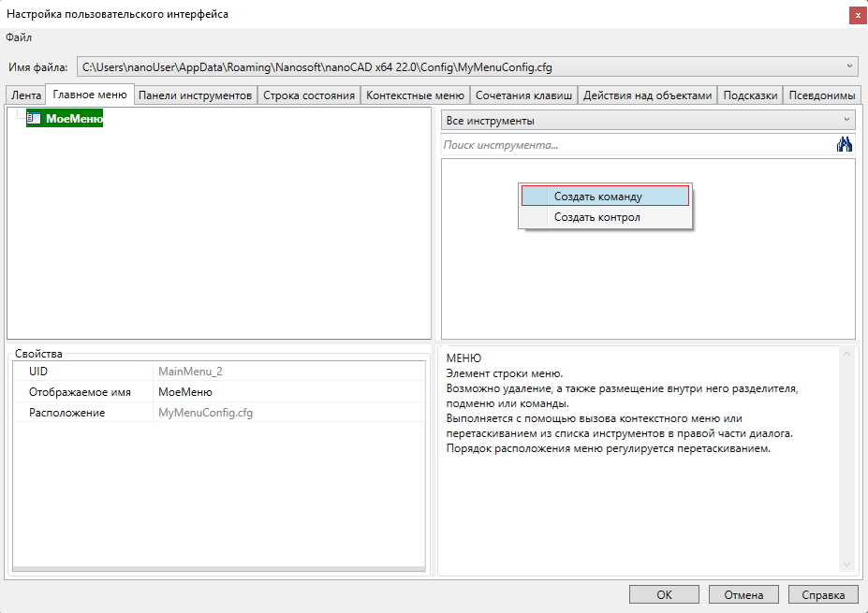Click the Справка help button
Screen dimensions: 868x613
823,594
